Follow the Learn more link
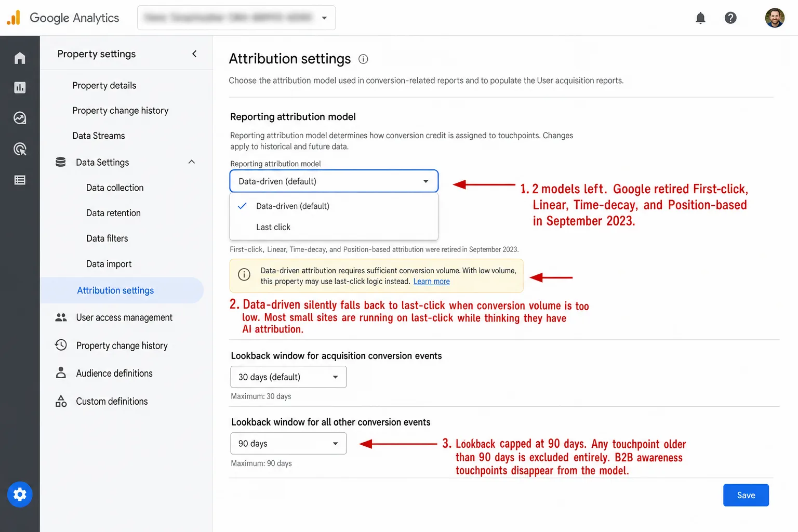798x532 pixels. (432, 282)
